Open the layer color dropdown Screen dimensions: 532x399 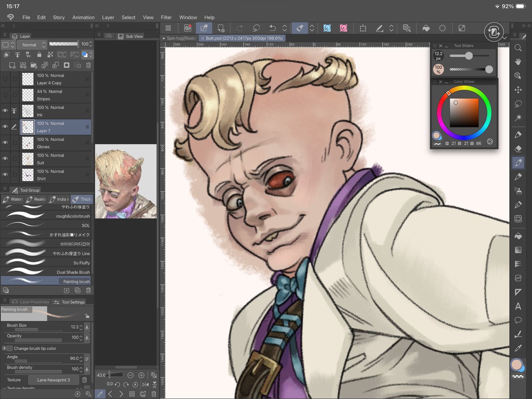coord(87,55)
